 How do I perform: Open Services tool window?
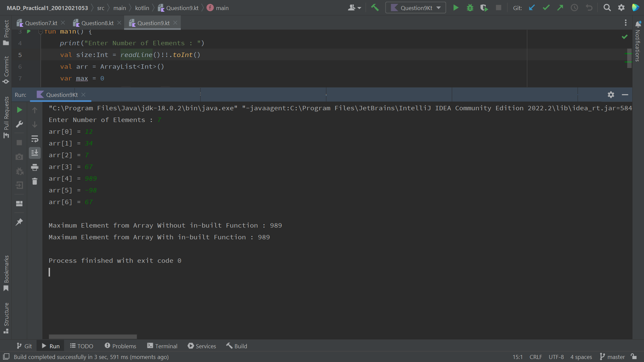202,346
